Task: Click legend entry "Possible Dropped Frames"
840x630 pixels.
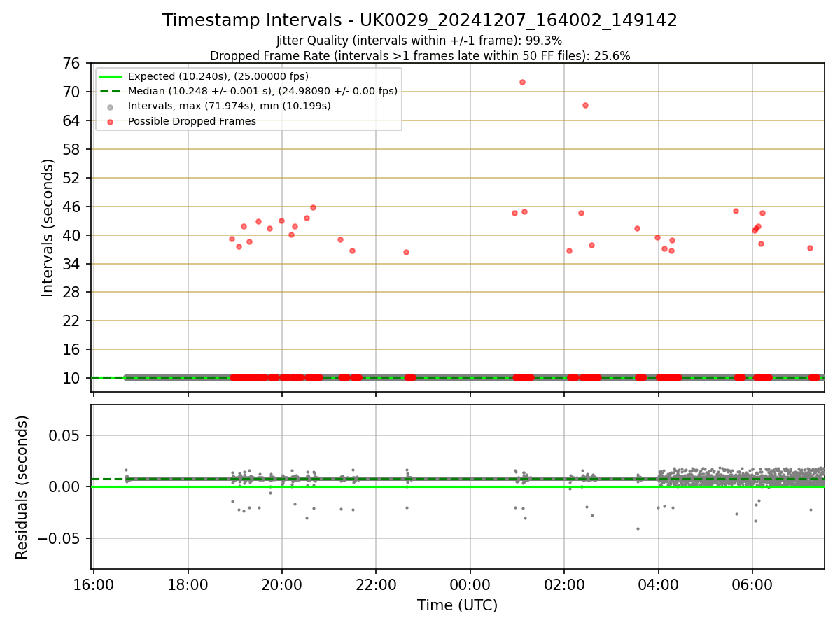Action: tap(192, 121)
